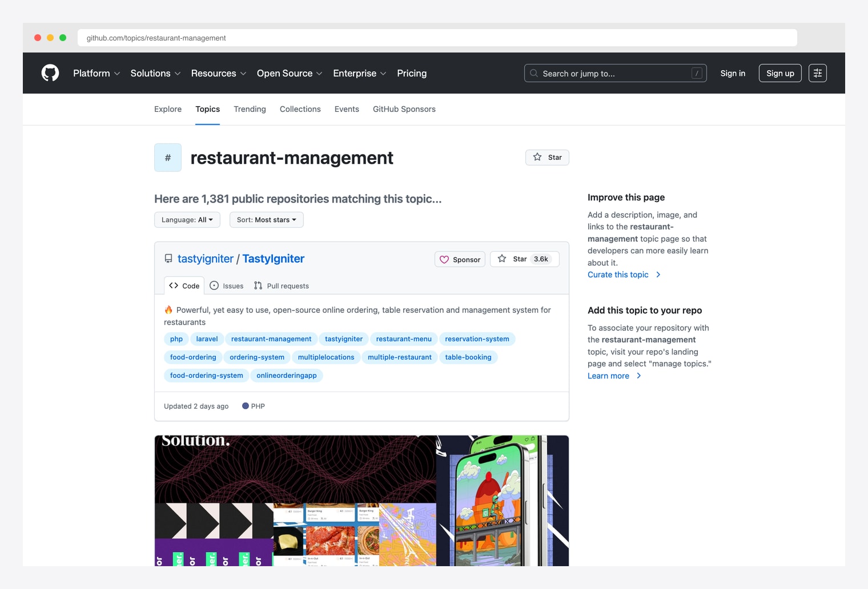Expand the Solutions menu
This screenshot has width=868, height=589.
point(155,73)
